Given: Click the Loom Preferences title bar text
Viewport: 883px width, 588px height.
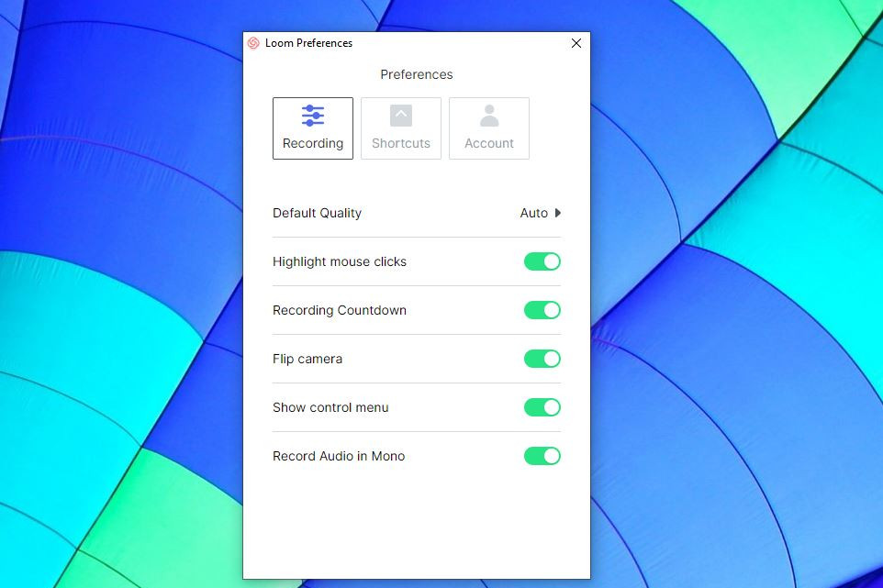Looking at the screenshot, I should point(308,43).
